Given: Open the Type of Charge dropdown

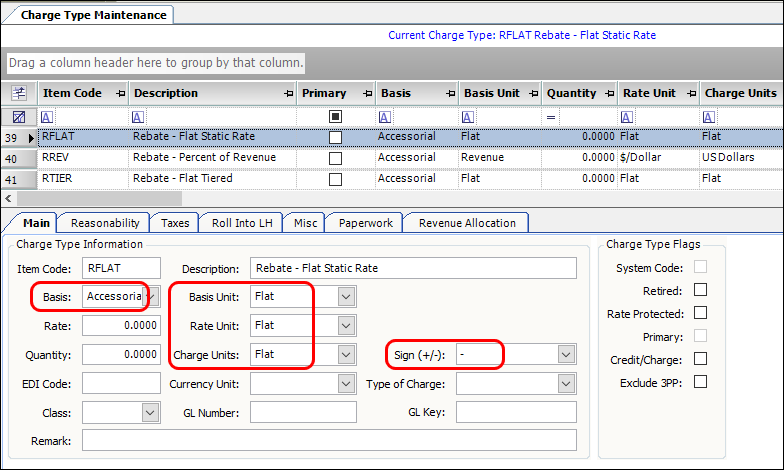Looking at the screenshot, I should click(566, 384).
